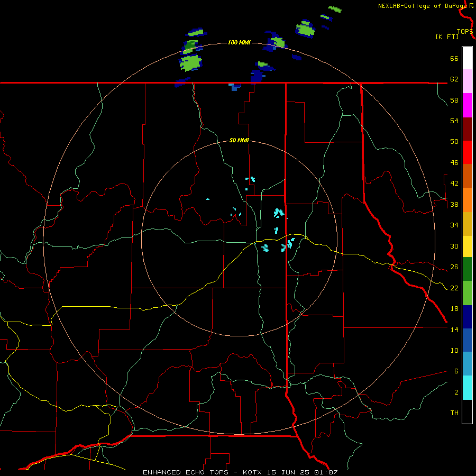The height and width of the screenshot is (476, 476).
Task: Select the "50" legend value
Action: click(454, 142)
